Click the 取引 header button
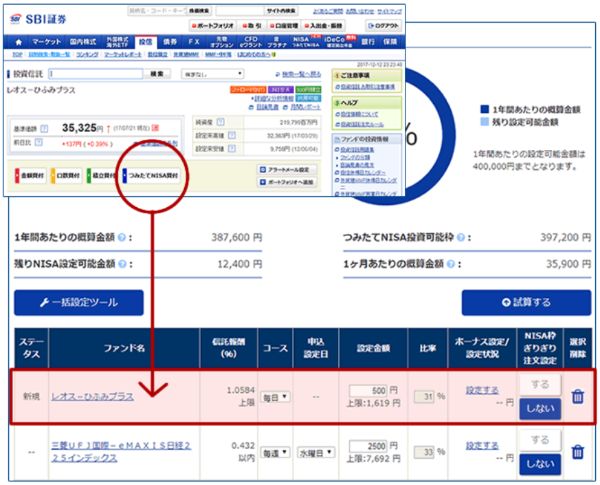600x485 pixels. (252, 26)
